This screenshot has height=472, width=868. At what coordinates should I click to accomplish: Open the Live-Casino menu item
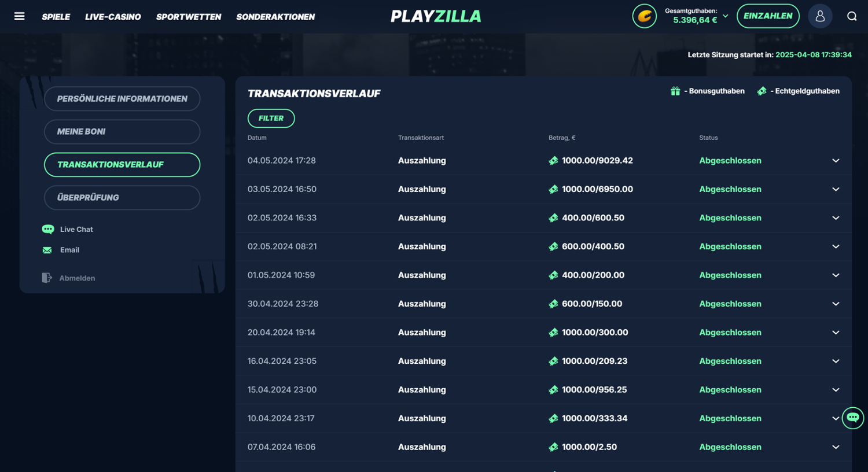coord(113,17)
